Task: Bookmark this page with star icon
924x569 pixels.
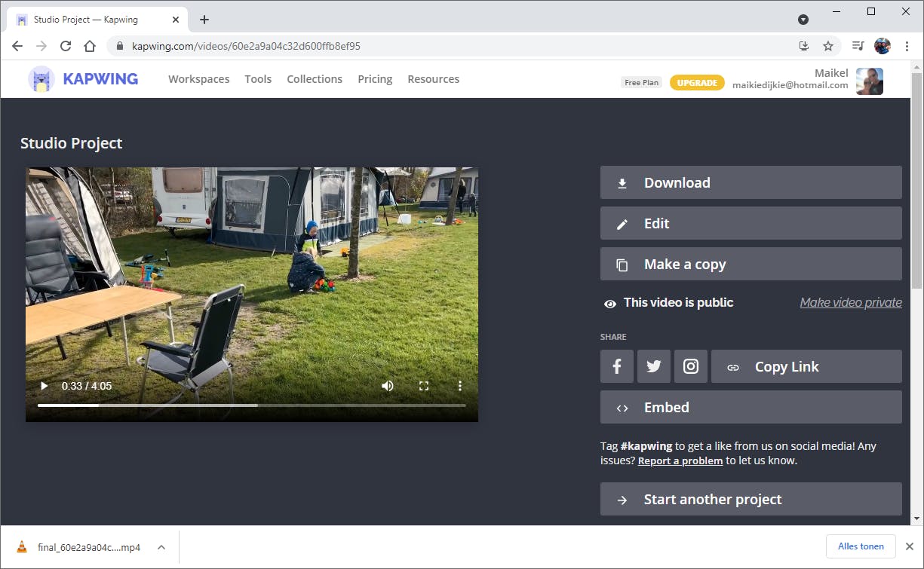Action: [828, 46]
